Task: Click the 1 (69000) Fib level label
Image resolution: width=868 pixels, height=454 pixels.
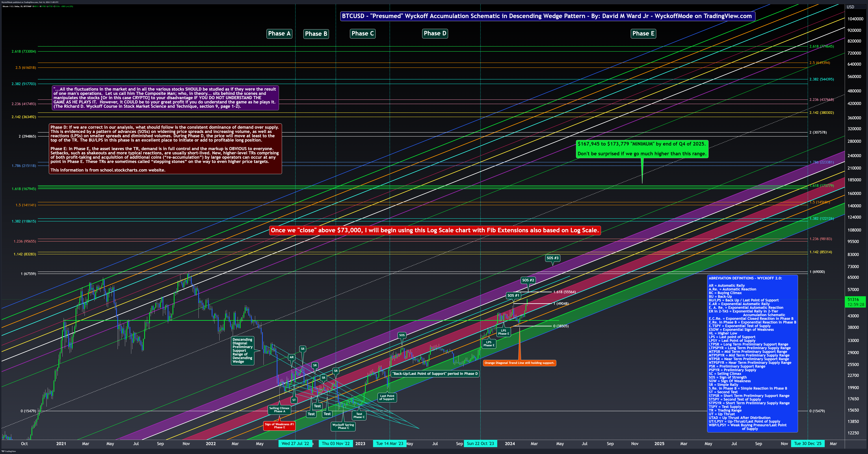Action: click(817, 272)
